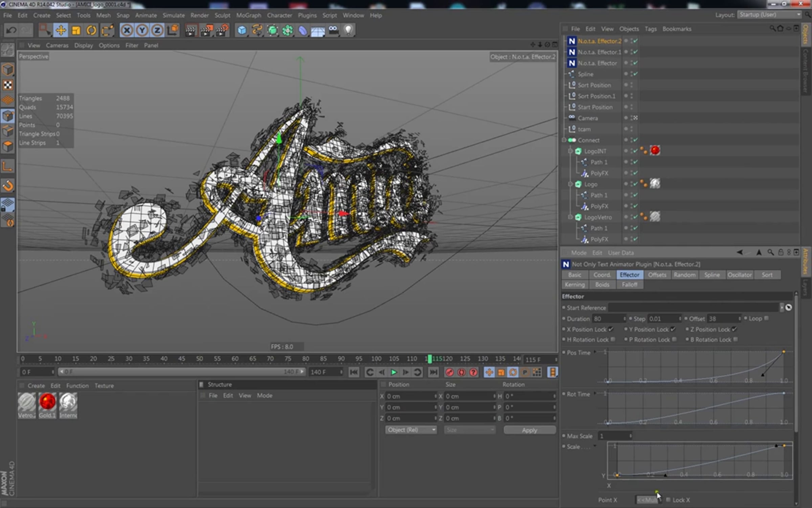The width and height of the screenshot is (812, 508).
Task: Toggle enable checkmark for Spline object
Action: [x=635, y=74]
